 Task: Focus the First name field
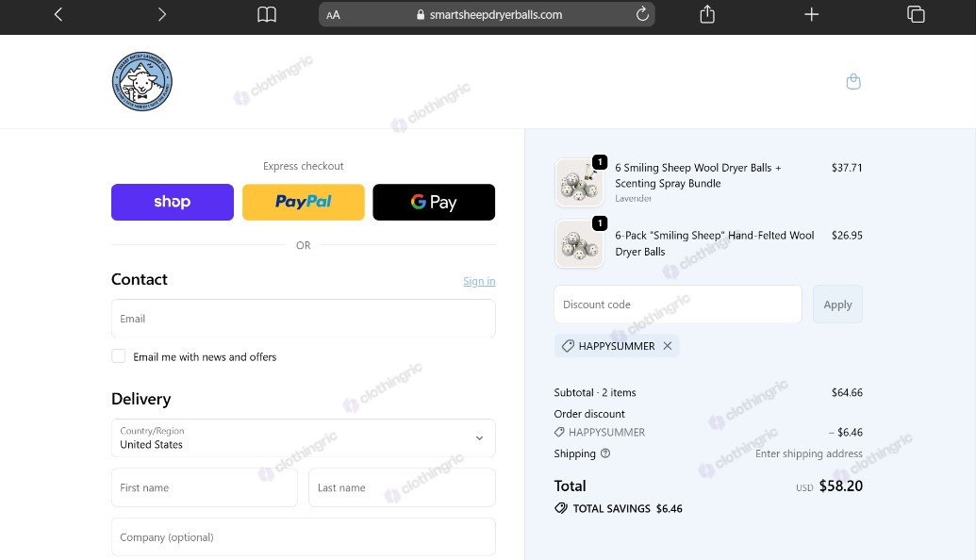pyautogui.click(x=205, y=487)
